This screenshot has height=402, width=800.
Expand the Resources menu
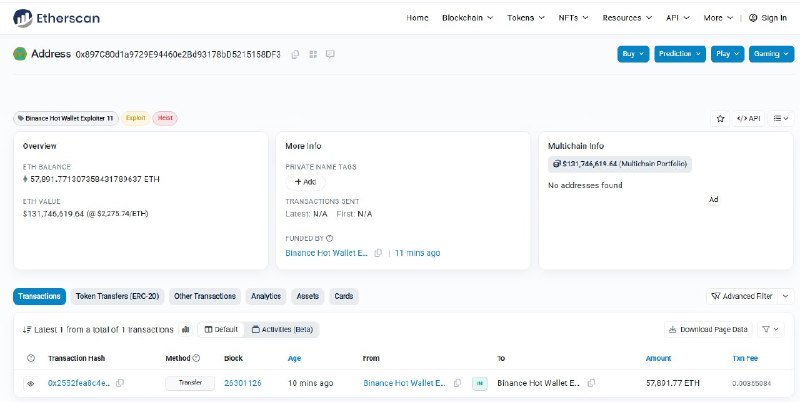627,18
